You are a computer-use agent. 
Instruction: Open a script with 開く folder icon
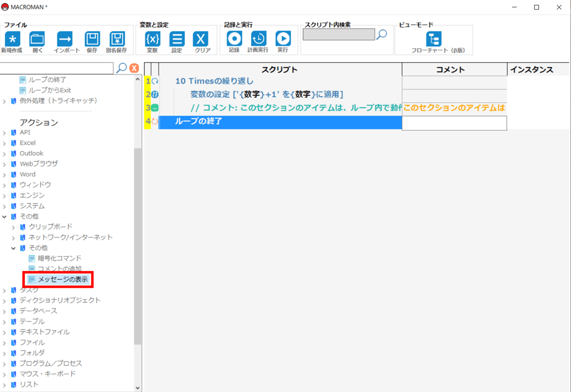pyautogui.click(x=37, y=39)
